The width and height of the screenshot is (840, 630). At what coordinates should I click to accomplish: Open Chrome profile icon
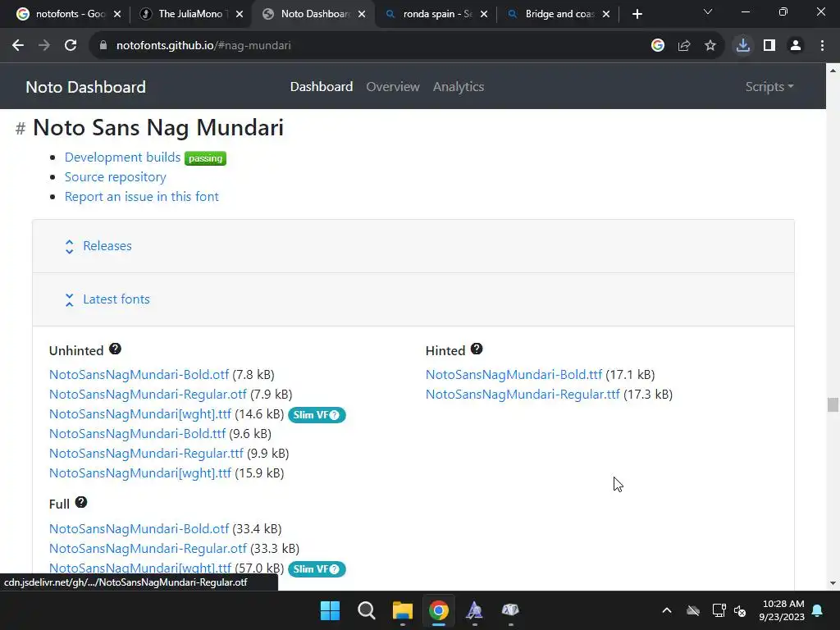pos(796,46)
